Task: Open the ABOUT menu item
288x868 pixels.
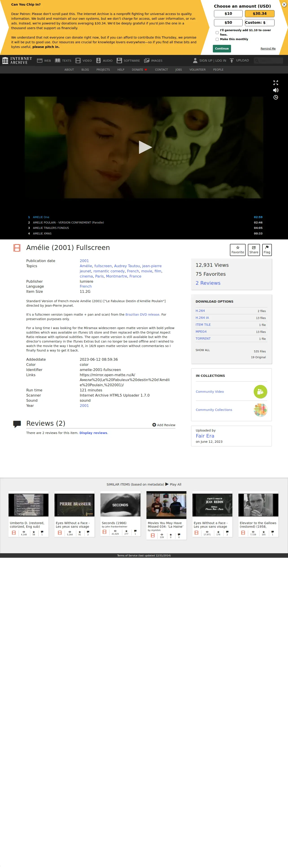Action: coord(69,70)
